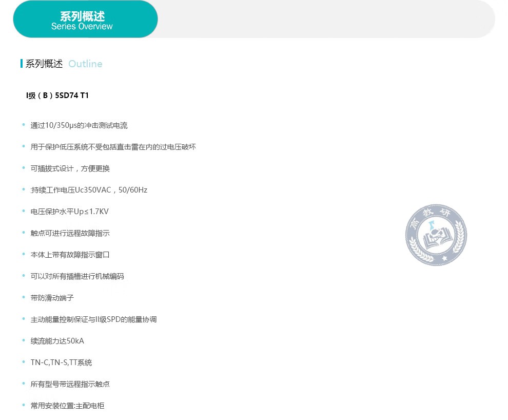This screenshot has height=420, width=508.
Task: Click the line 触点可进行远程故障指示
Action: 70,233
